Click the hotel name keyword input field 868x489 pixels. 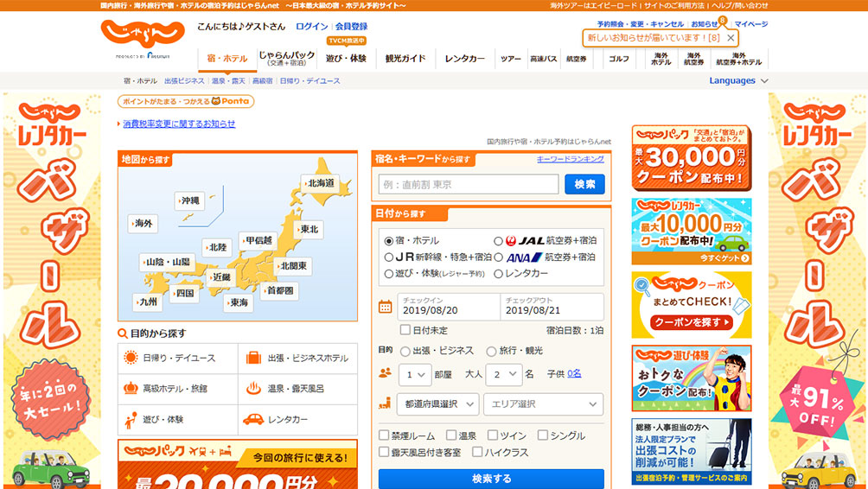click(469, 184)
